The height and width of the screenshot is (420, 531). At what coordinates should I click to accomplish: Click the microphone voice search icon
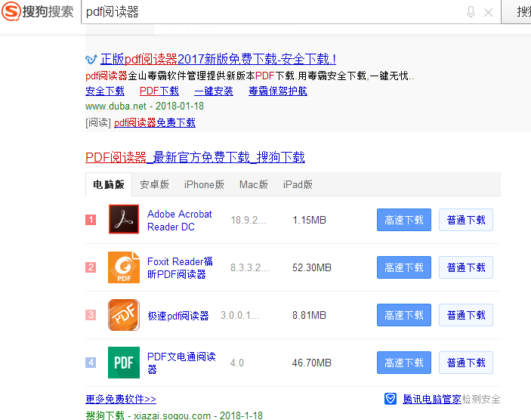pos(471,12)
